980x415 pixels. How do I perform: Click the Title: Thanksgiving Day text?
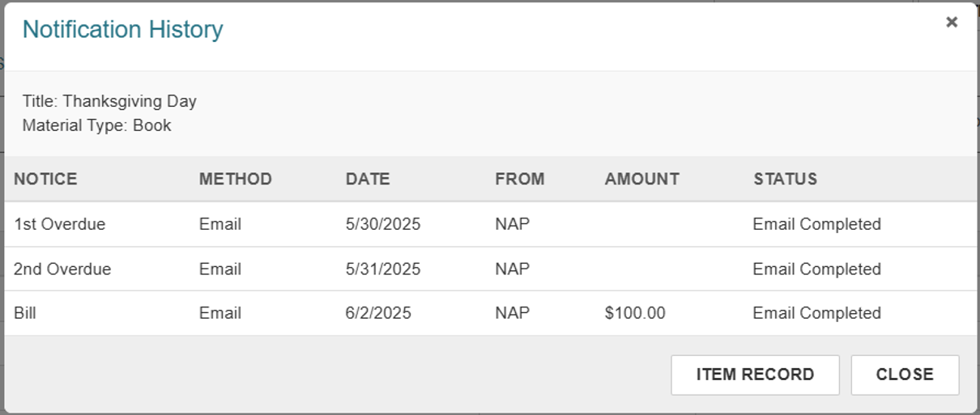[x=109, y=101]
